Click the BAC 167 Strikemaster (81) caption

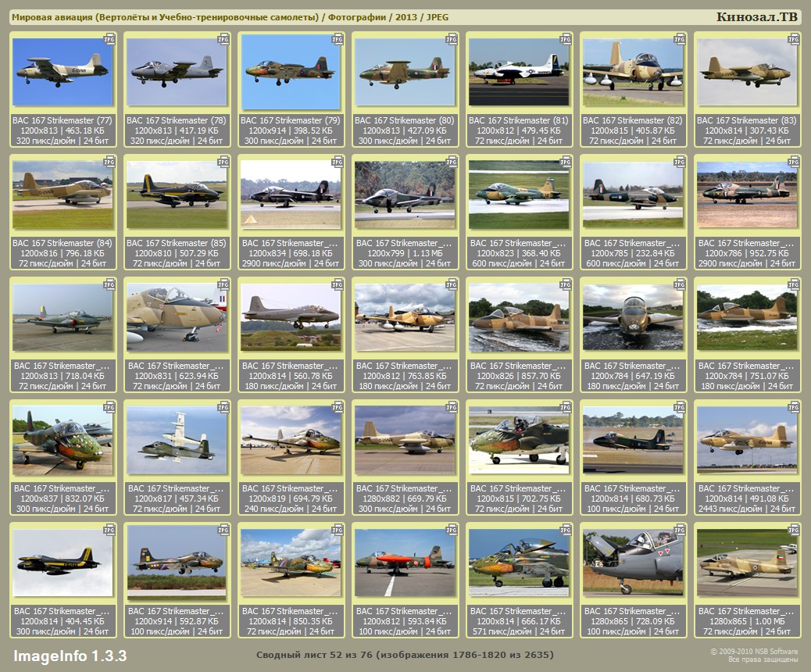[x=519, y=120]
